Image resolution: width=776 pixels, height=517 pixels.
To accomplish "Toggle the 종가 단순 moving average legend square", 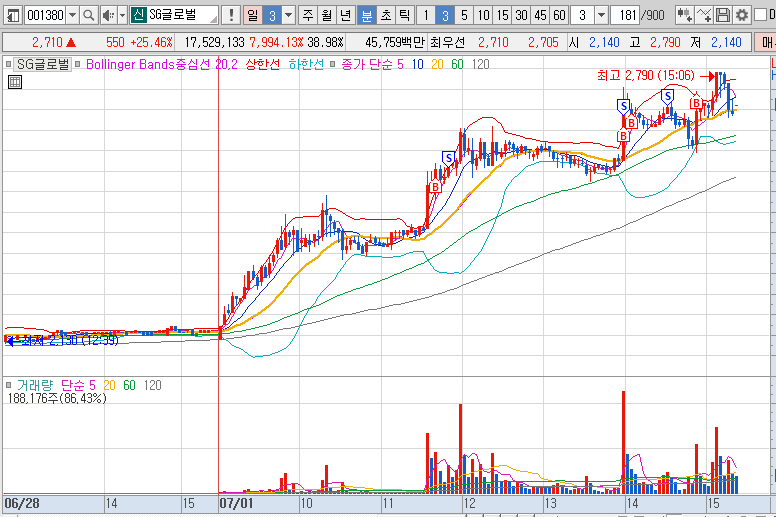I will coord(333,64).
